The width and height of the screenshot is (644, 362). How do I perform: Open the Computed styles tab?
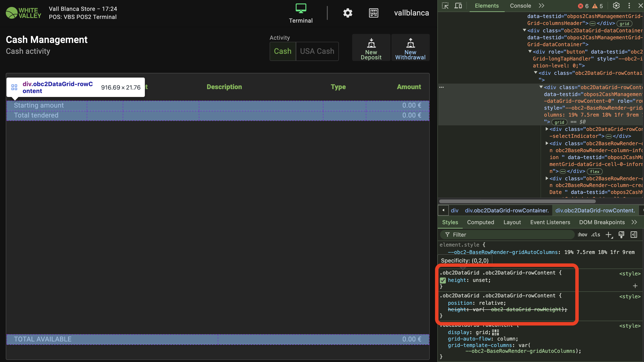[x=480, y=222]
